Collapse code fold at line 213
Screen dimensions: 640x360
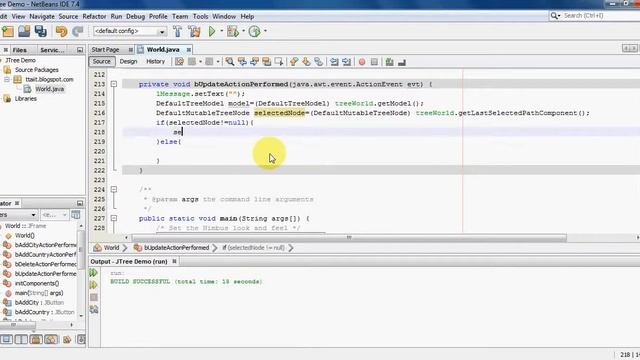[x=114, y=84]
